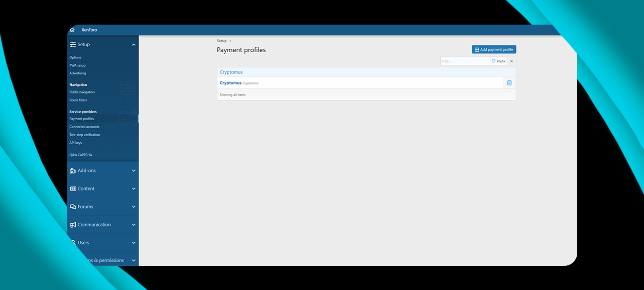This screenshot has width=644, height=290.
Task: Open the XenForo title link
Action: (x=89, y=30)
